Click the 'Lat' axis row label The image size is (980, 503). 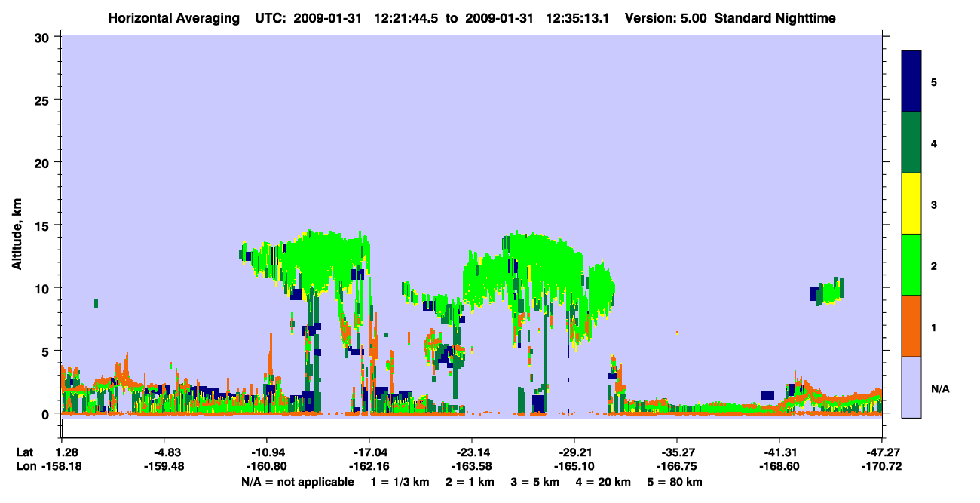point(24,452)
